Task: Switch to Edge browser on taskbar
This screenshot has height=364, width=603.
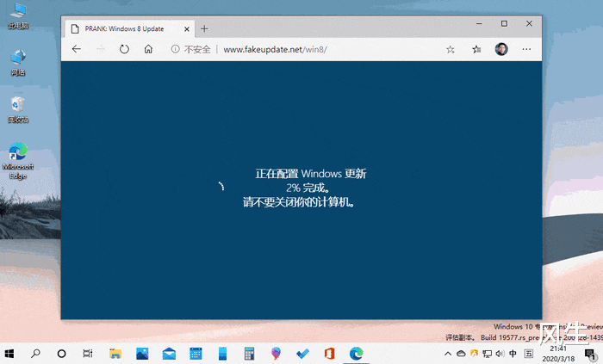Action: point(356,354)
